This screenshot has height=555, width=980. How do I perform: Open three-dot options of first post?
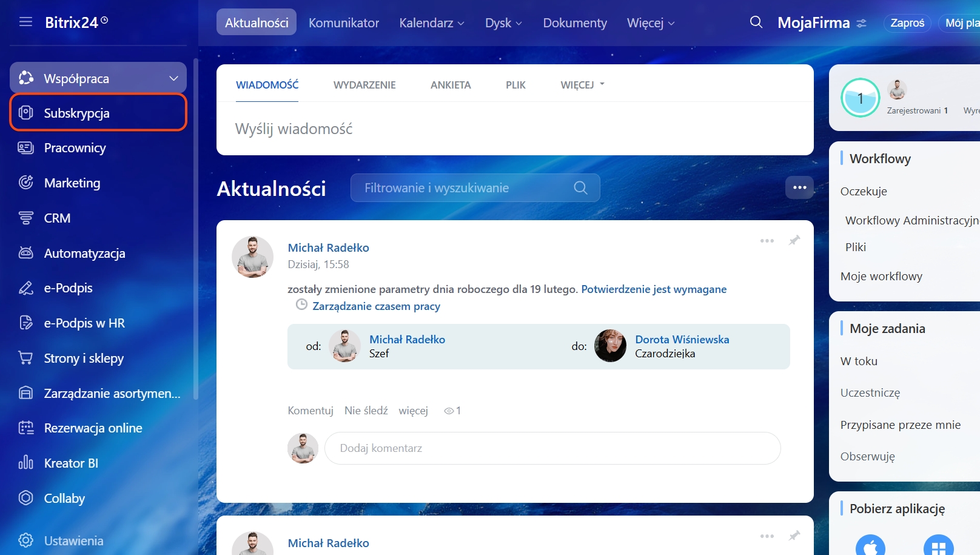click(767, 241)
